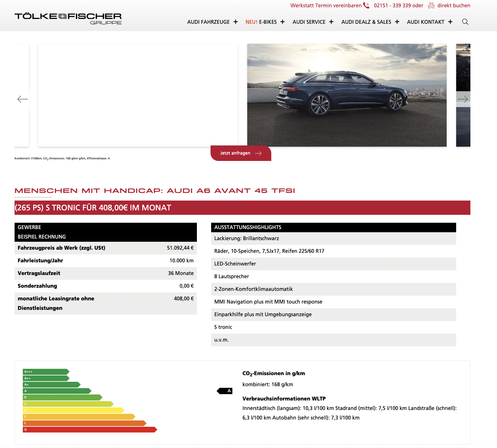The image size is (497, 448).
Task: Click Lackierung: Brillantschwarz row
Action: pyautogui.click(x=334, y=239)
